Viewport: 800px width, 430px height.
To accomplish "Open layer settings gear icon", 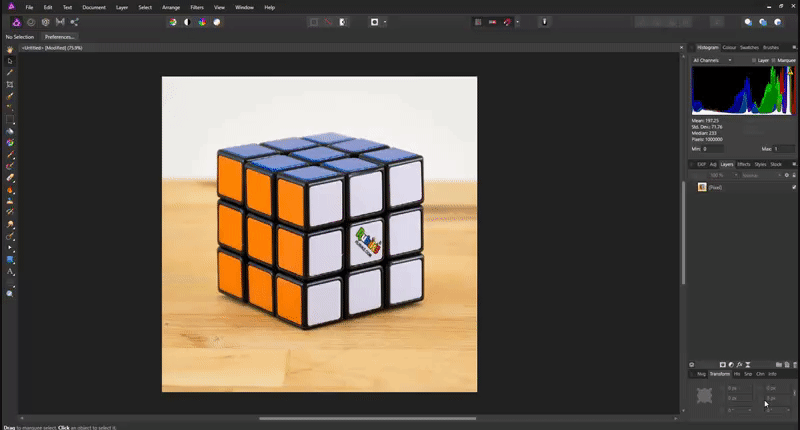I will [786, 175].
